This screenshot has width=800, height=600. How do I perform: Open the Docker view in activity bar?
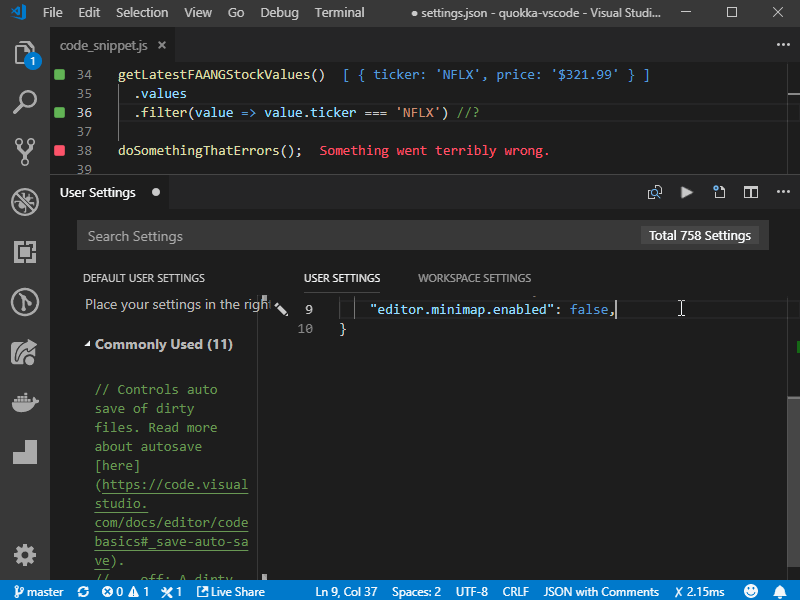point(25,403)
